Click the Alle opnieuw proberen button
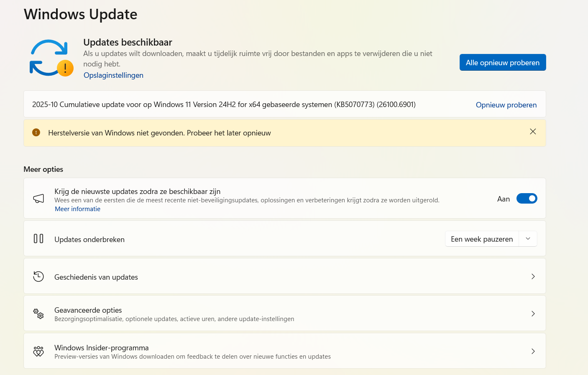588x375 pixels. click(x=503, y=62)
